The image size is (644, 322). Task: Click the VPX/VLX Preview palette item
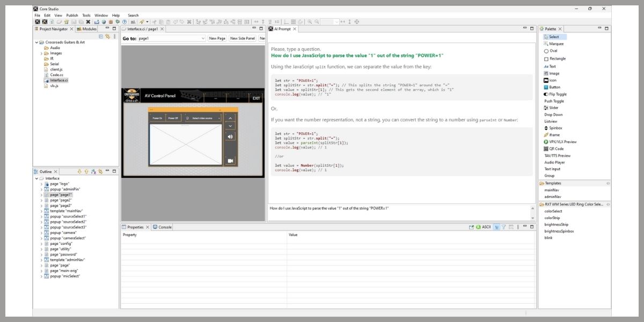[562, 142]
